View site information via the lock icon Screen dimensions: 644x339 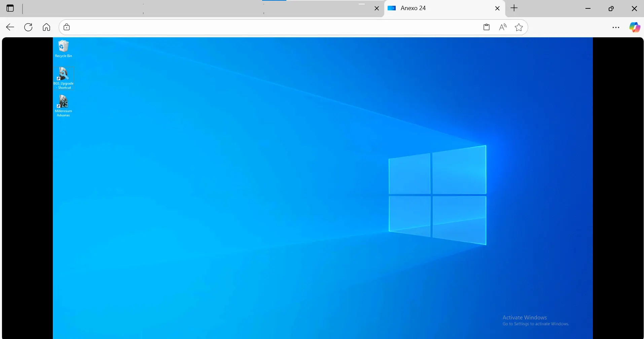coord(67,27)
